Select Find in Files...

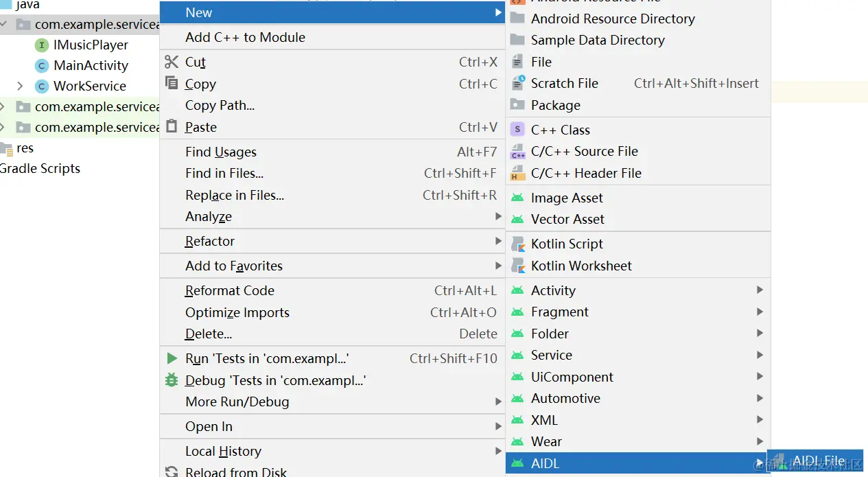(x=332, y=173)
